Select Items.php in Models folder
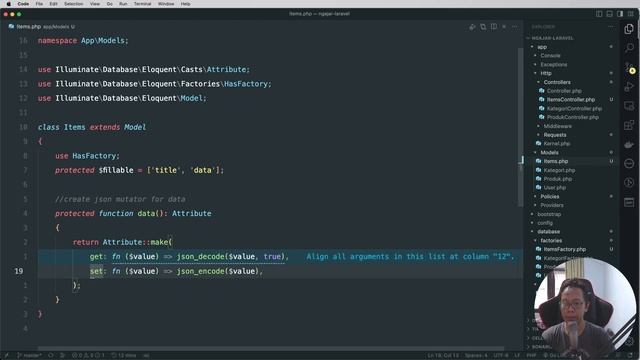Viewport: 640px width, 360px height. 556,161
